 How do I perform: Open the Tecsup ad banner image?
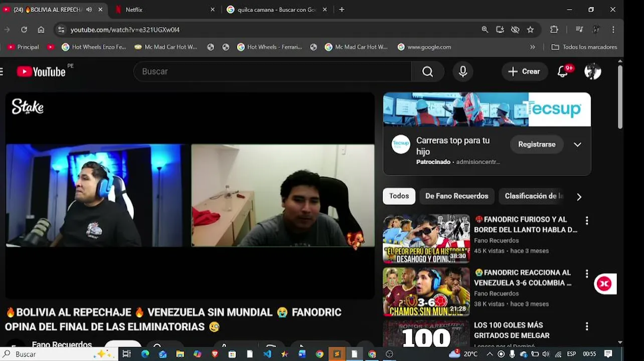point(487,109)
